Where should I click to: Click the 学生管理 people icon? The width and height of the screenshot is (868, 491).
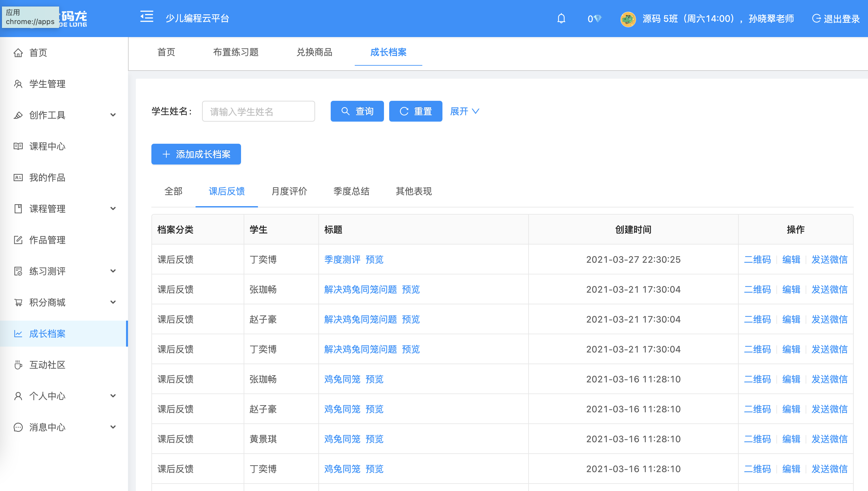tap(18, 84)
